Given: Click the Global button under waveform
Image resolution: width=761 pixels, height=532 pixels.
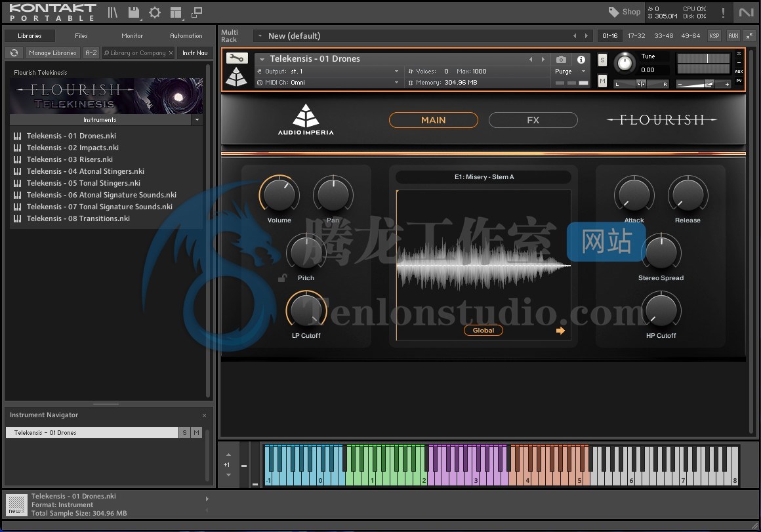Looking at the screenshot, I should (x=483, y=331).
